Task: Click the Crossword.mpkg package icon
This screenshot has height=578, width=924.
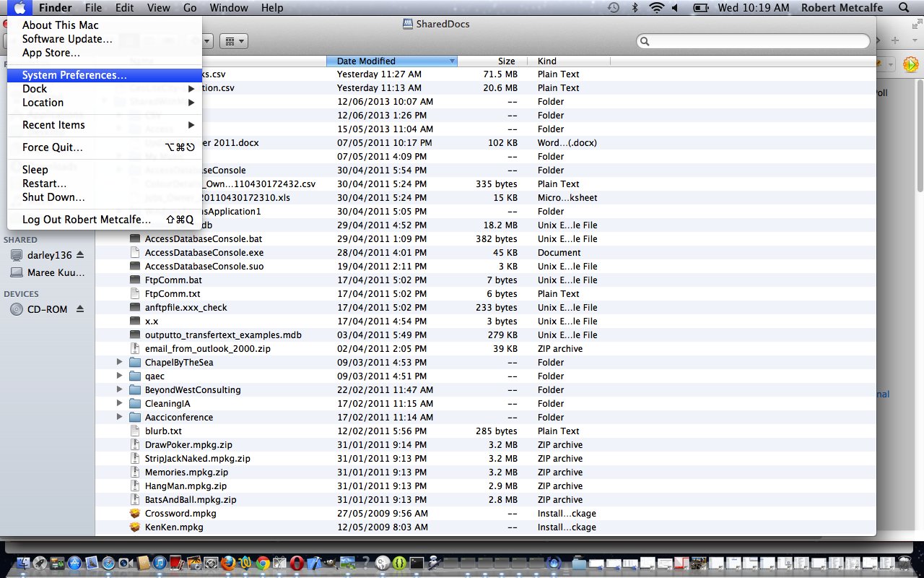Action: click(134, 513)
